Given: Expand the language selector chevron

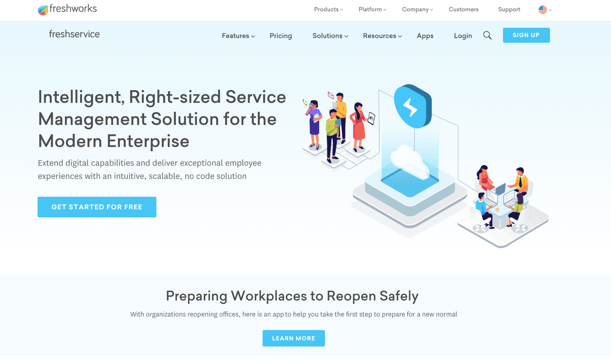Looking at the screenshot, I should [x=550, y=10].
